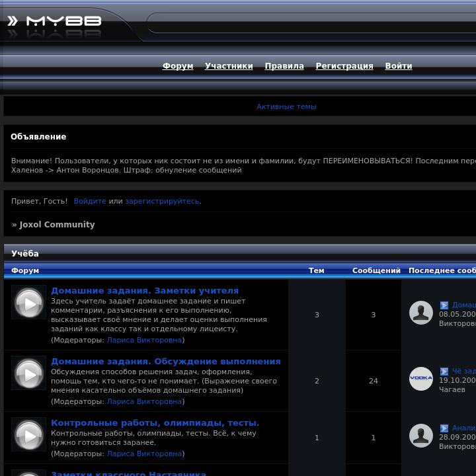Click the Объявление heading
Viewport: 476px width, 476px height.
tap(38, 137)
